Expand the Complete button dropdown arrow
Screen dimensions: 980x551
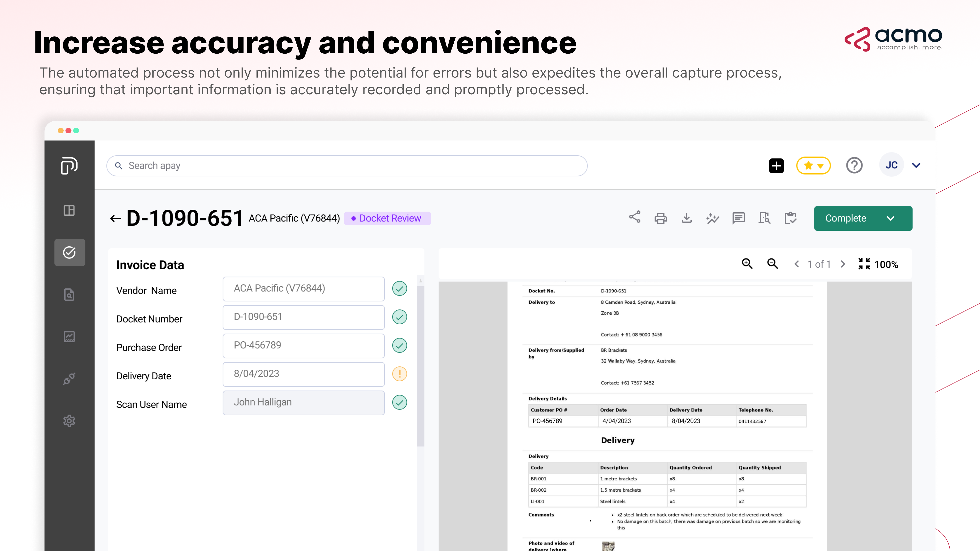[x=891, y=219]
